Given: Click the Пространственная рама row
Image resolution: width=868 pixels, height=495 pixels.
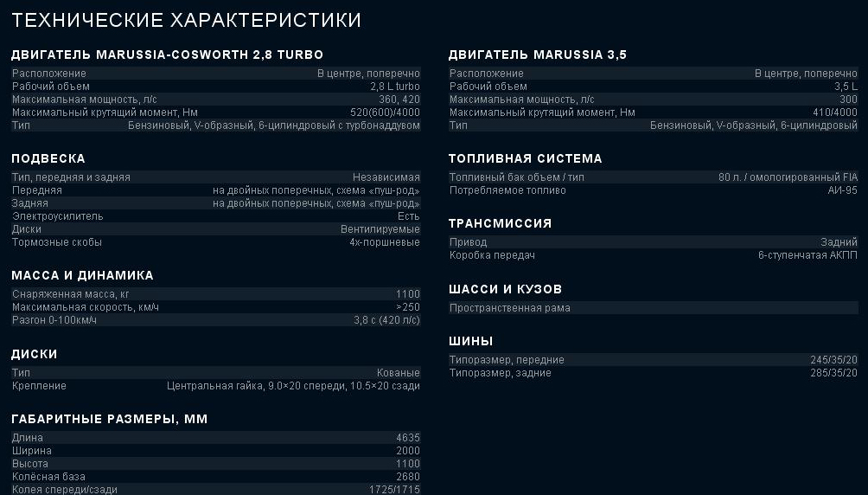Looking at the screenshot, I should click(x=654, y=308).
